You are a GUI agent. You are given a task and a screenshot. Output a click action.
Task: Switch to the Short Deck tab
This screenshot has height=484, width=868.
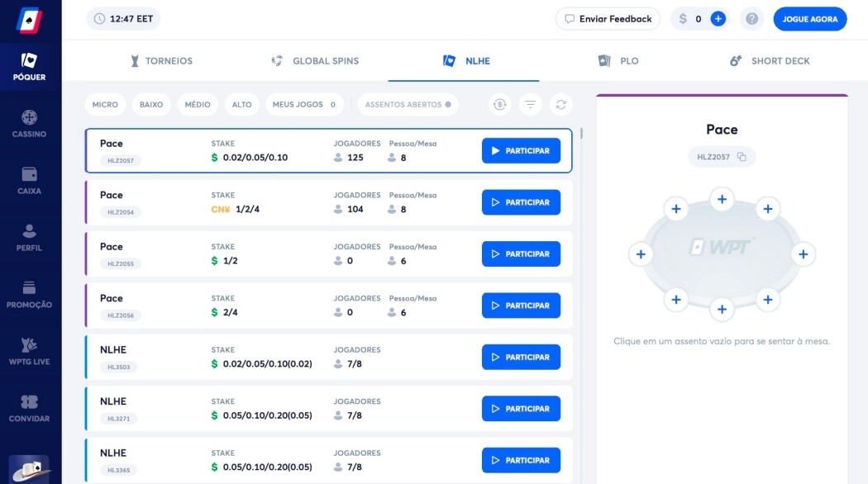coord(770,61)
